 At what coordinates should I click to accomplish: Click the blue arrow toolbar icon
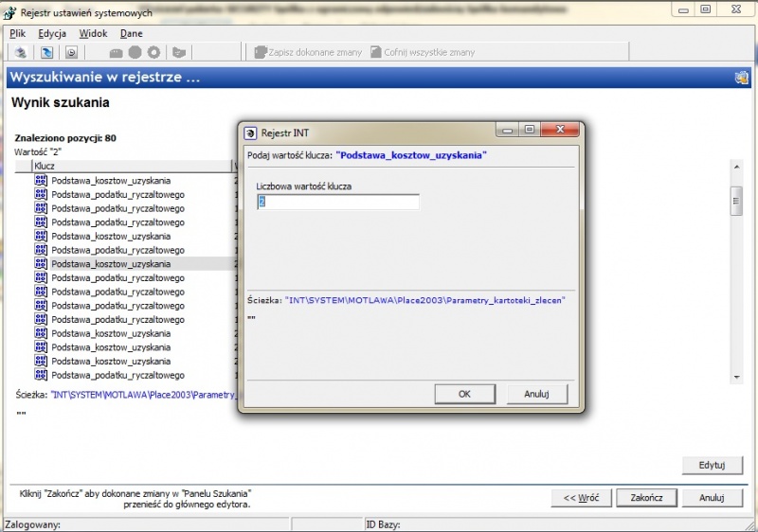coord(46,52)
